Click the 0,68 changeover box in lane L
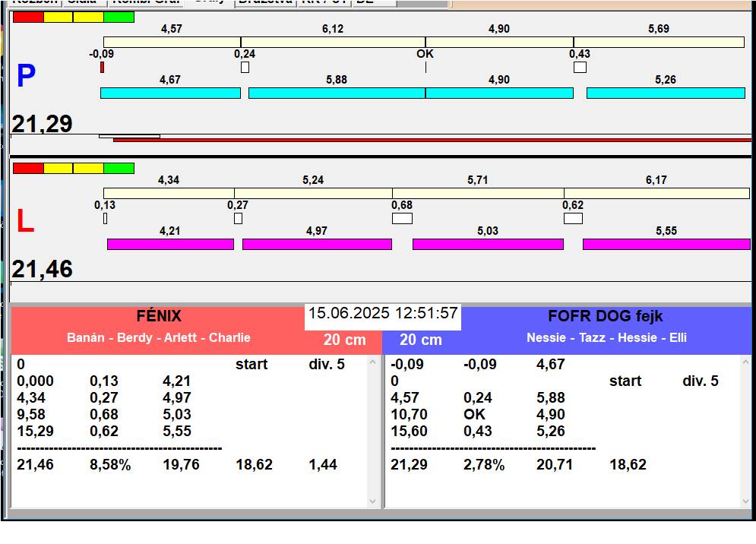Image resolution: width=756 pixels, height=544 pixels. click(x=402, y=219)
